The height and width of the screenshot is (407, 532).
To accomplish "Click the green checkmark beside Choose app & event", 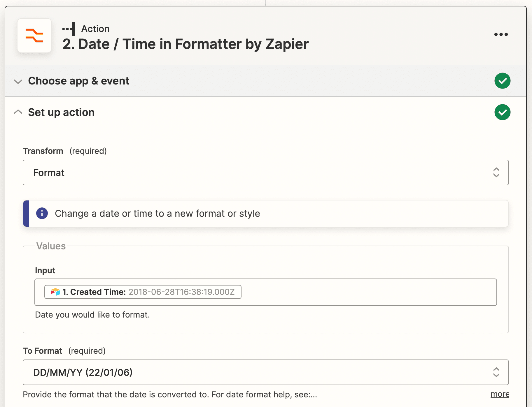I will pyautogui.click(x=502, y=81).
